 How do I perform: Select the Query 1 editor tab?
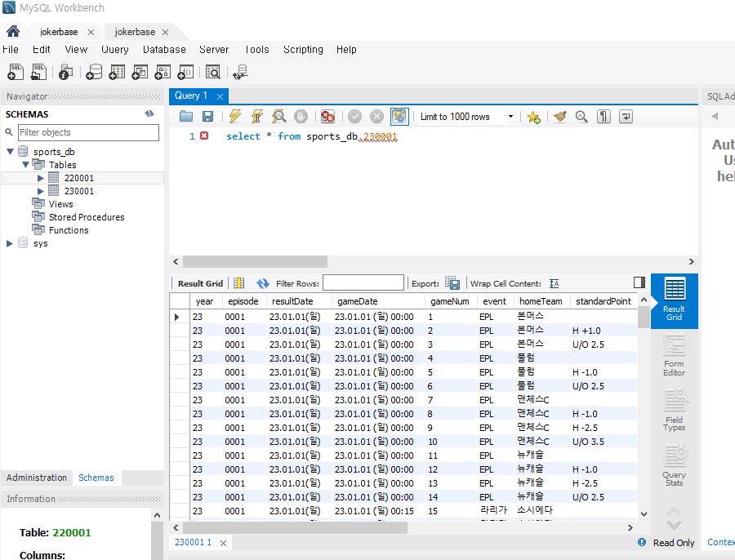click(x=191, y=96)
